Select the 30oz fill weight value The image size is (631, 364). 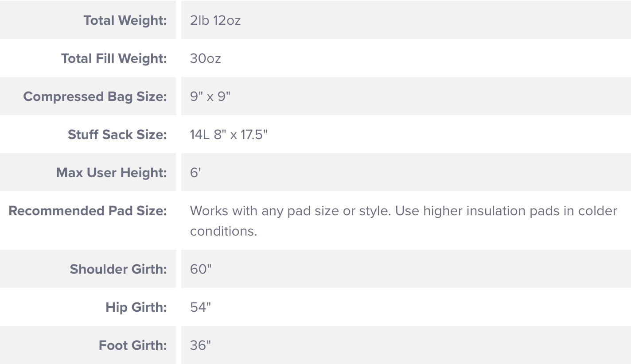[x=205, y=58]
